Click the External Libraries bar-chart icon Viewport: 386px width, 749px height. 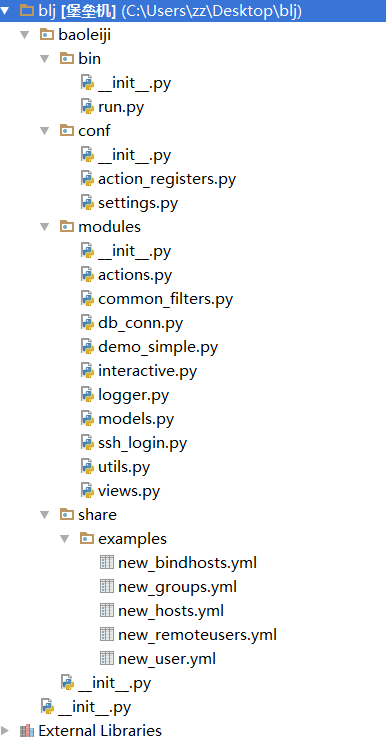coord(27,730)
